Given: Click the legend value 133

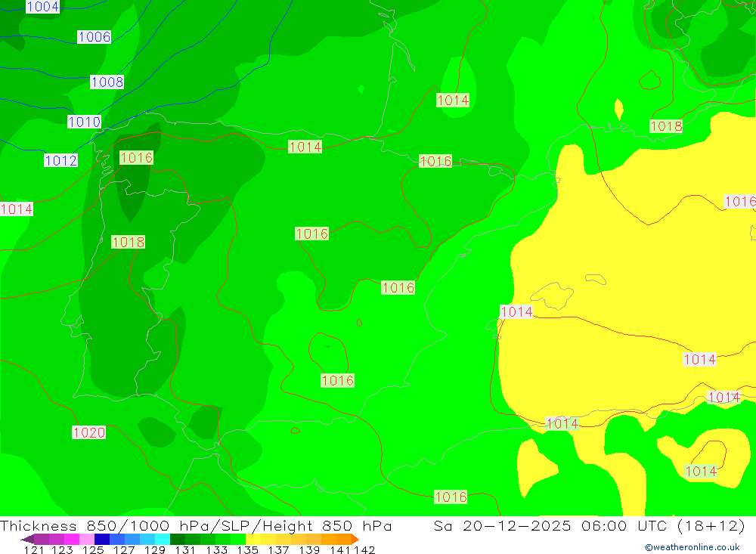Looking at the screenshot, I should pyautogui.click(x=216, y=549).
